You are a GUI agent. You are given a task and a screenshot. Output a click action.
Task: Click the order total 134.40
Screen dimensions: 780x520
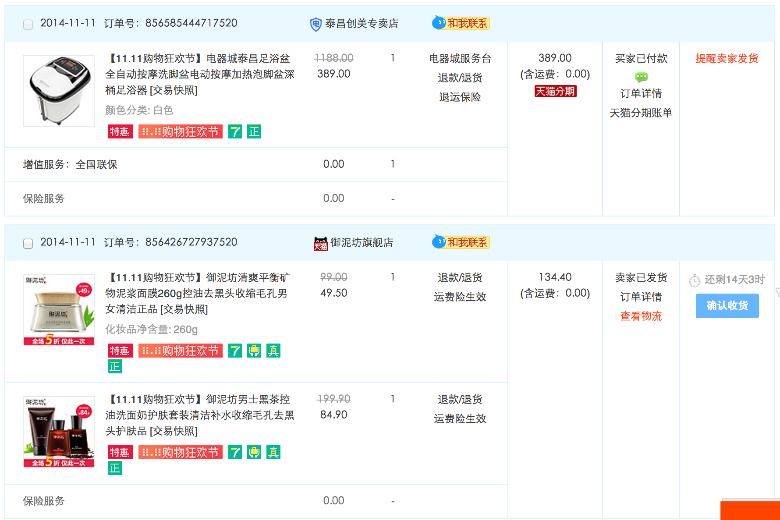click(x=555, y=277)
